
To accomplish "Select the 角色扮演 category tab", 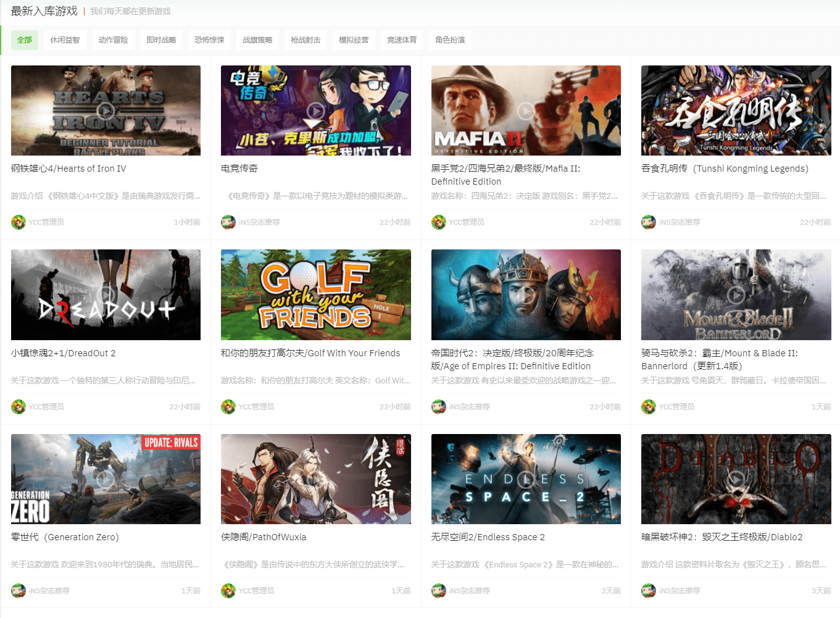I will click(450, 40).
